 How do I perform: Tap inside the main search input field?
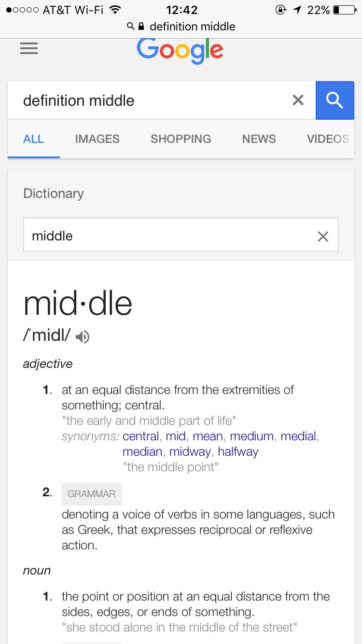point(150,100)
